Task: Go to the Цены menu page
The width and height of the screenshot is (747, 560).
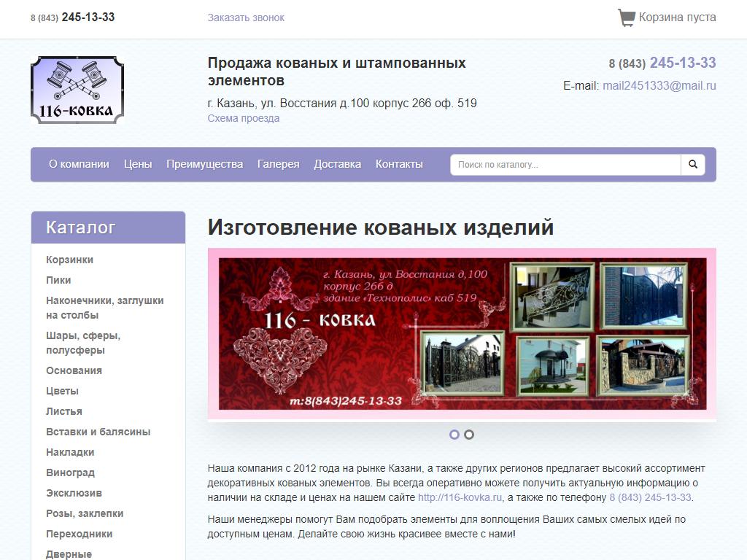Action: pos(138,164)
